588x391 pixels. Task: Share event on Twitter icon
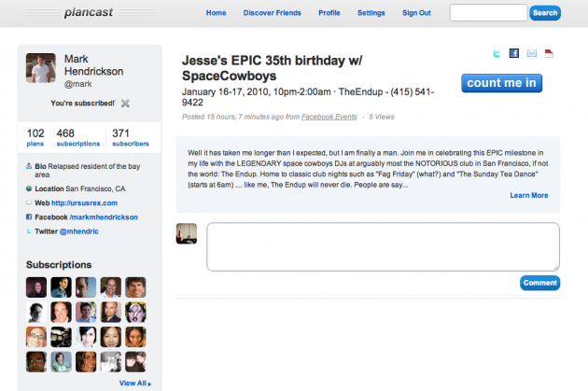[x=497, y=53]
